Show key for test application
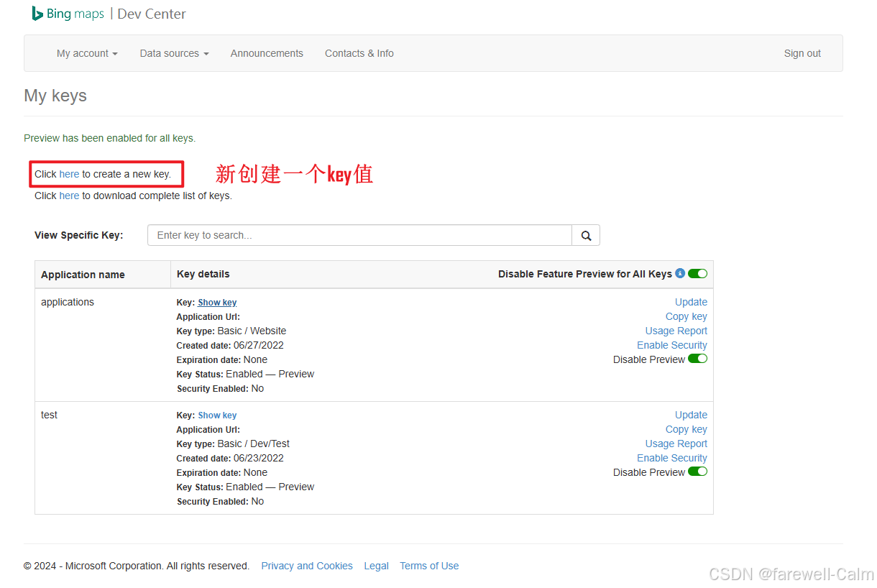 pos(217,415)
